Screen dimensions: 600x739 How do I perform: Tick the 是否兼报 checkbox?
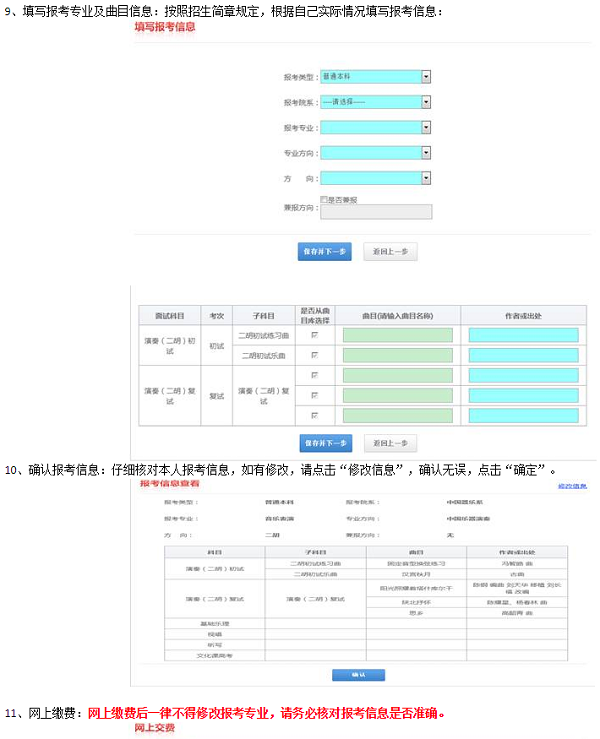pos(324,199)
